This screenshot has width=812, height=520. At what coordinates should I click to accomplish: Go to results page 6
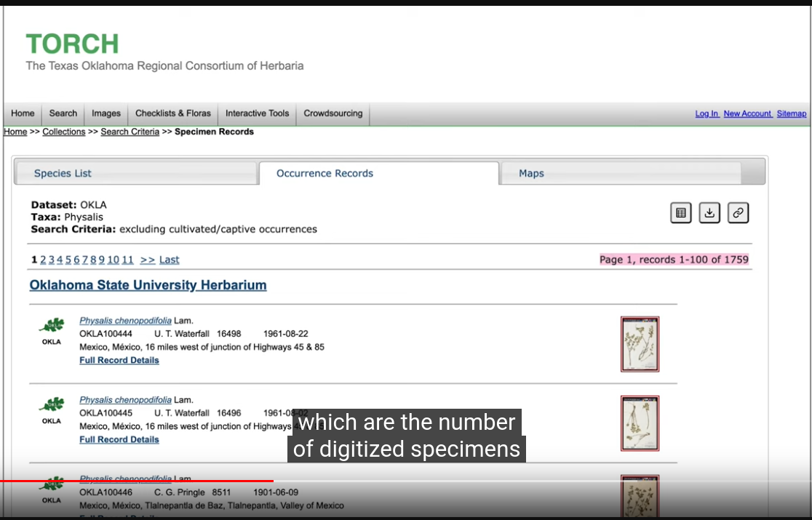tap(76, 260)
